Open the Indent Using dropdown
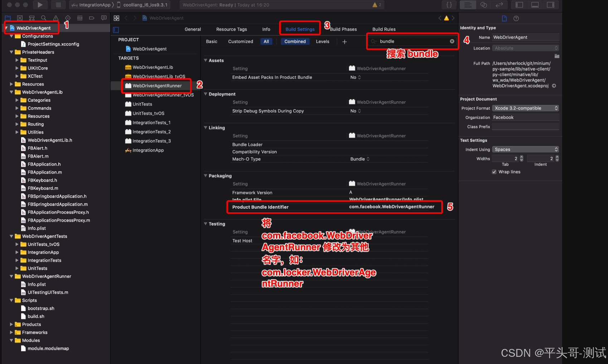This screenshot has width=608, height=364. pos(525,149)
